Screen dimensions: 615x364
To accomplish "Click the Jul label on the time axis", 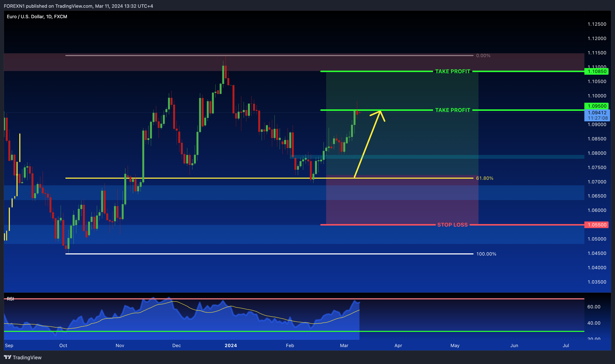I will click(566, 345).
